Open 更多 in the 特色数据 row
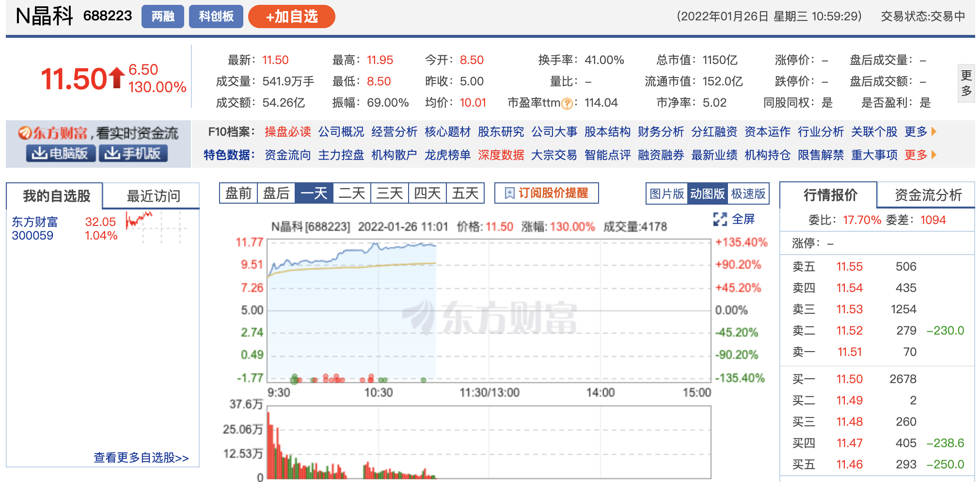 916,155
